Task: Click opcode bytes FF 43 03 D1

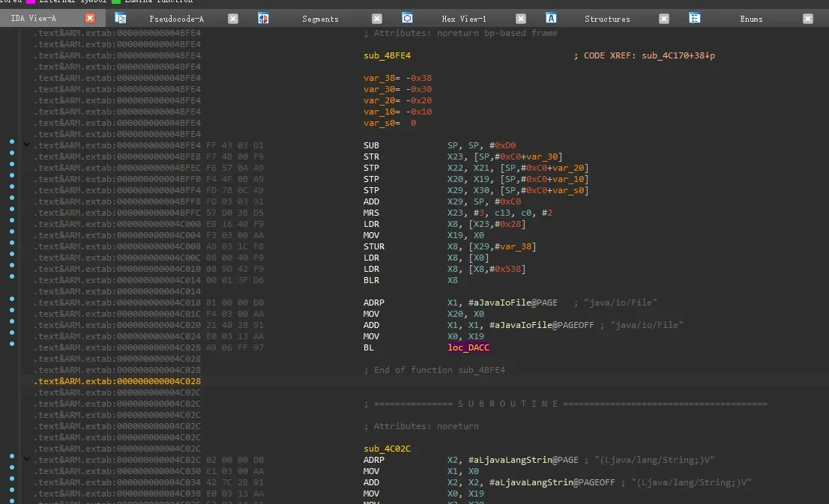Action: pos(235,145)
